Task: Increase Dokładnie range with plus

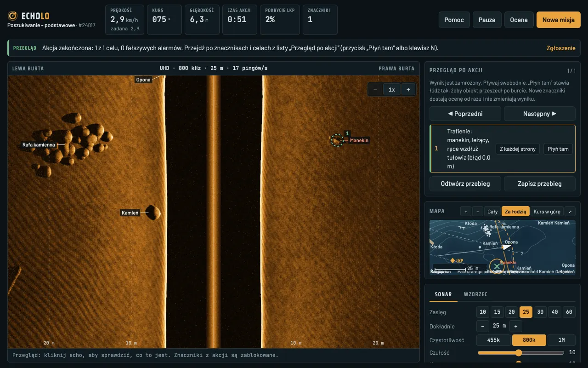Action: [x=516, y=326]
